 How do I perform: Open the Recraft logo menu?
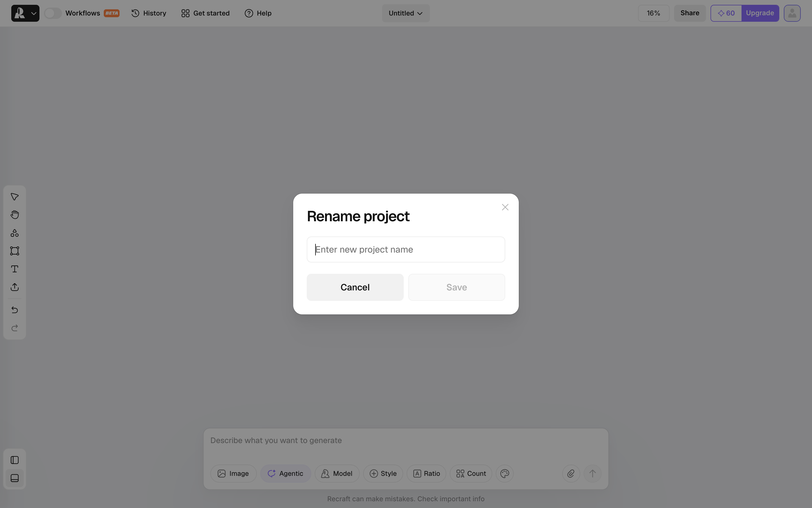pos(25,13)
